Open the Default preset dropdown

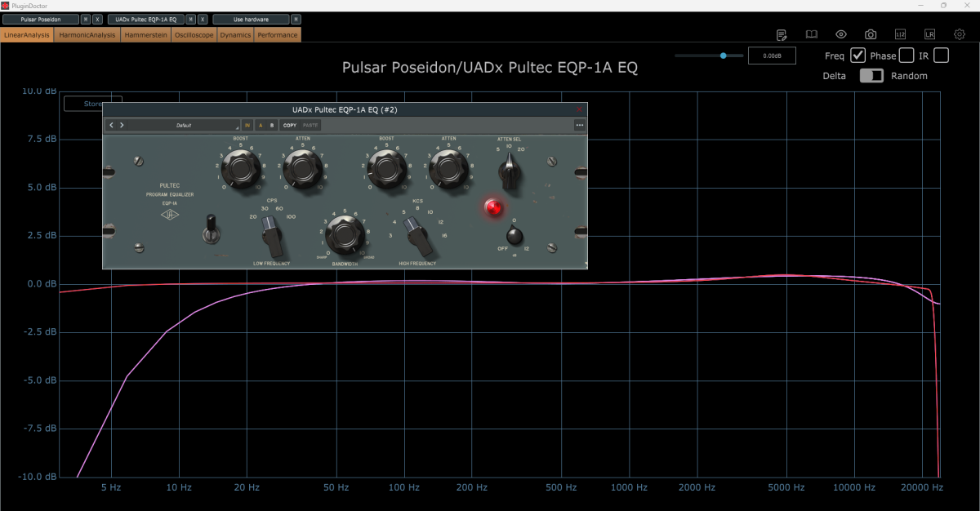[x=184, y=125]
